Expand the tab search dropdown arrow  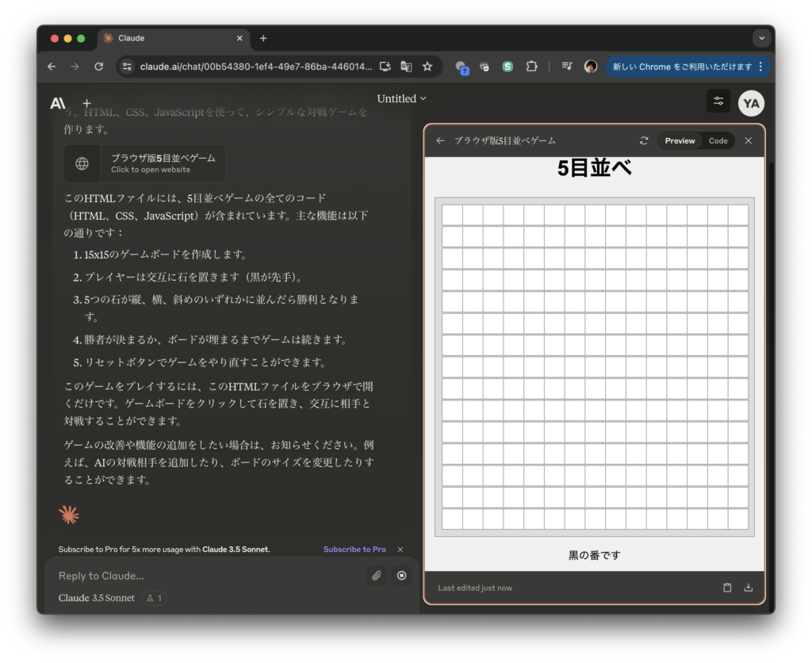(761, 38)
